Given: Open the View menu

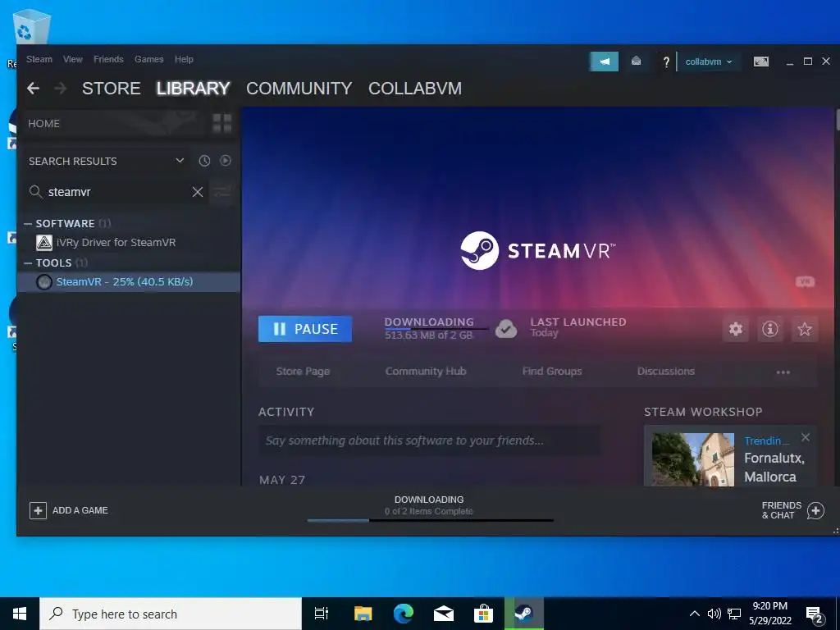Looking at the screenshot, I should pos(73,59).
